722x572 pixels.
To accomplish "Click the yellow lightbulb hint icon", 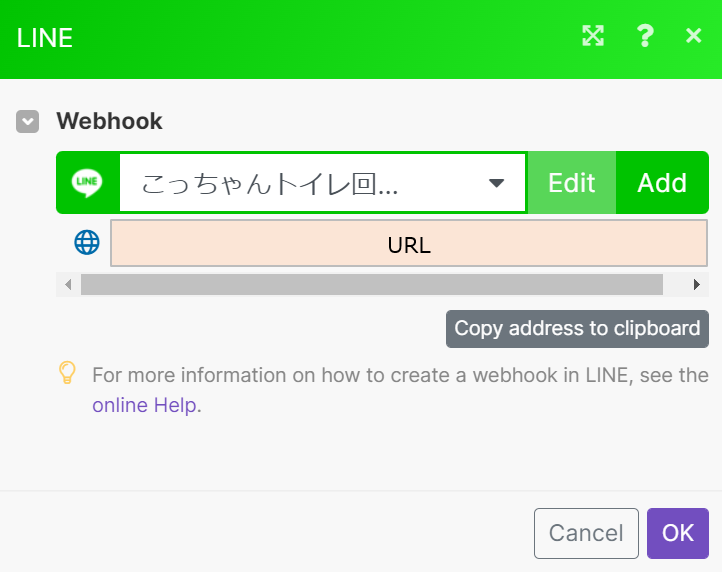I will click(x=67, y=373).
